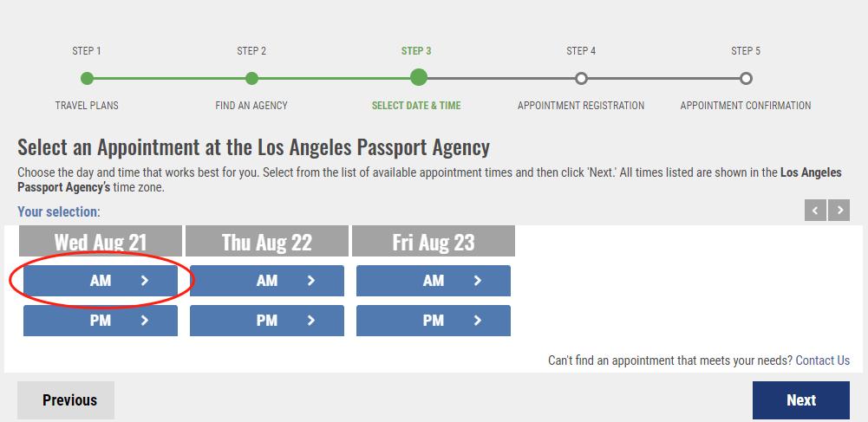This screenshot has height=422, width=868.
Task: Click the Step 2 Find an Agency circle
Action: (x=251, y=79)
